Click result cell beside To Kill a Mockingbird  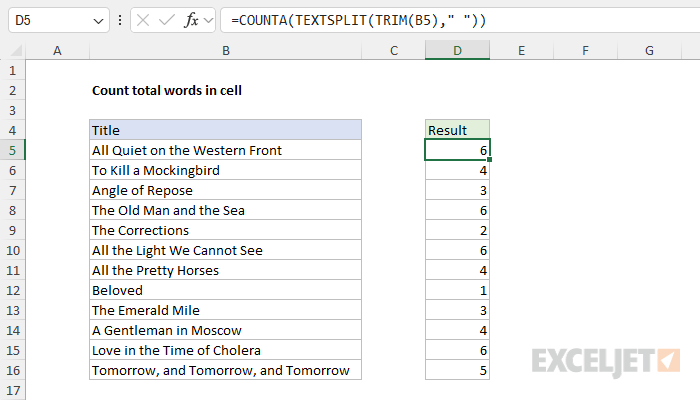(x=457, y=170)
